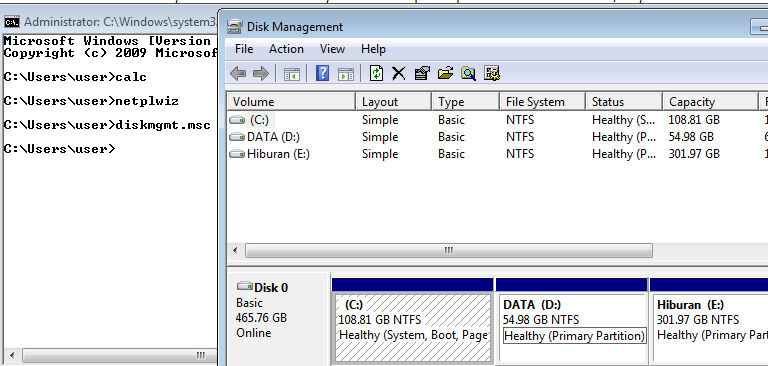
Task: Open the Help menu
Action: [x=373, y=49]
